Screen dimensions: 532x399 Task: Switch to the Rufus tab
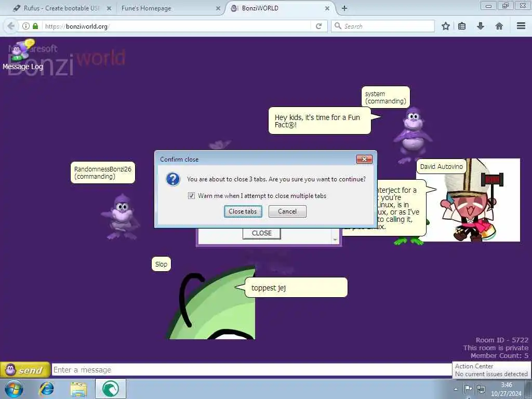coord(61,8)
